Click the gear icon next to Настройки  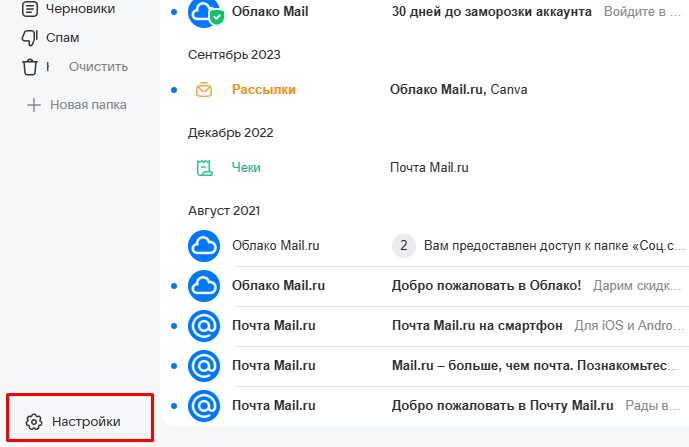(34, 422)
